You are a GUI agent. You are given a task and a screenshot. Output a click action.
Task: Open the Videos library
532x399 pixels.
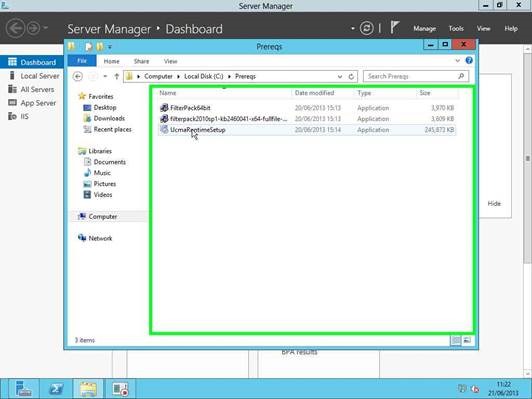click(x=103, y=194)
